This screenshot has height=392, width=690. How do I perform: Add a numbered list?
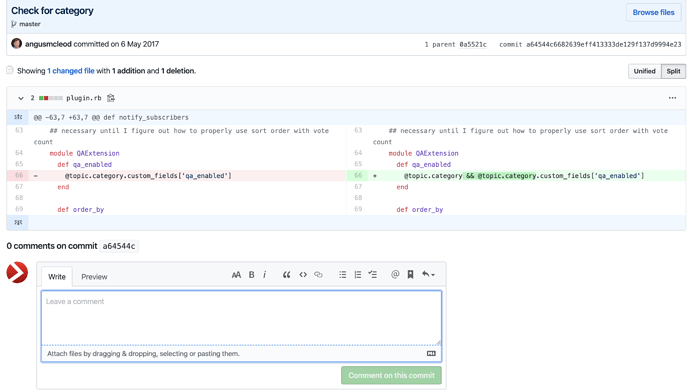(358, 275)
